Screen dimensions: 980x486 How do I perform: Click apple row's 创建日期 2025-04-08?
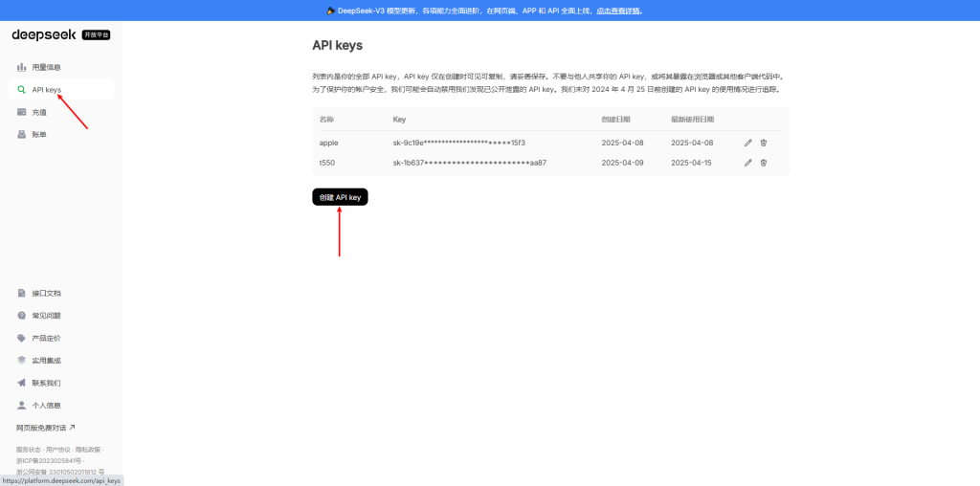622,144
